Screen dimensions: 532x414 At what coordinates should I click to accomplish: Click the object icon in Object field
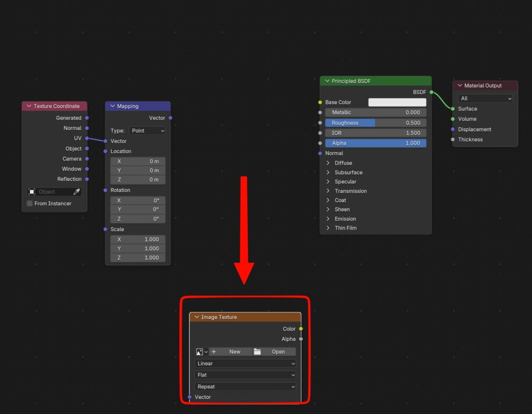(x=32, y=192)
